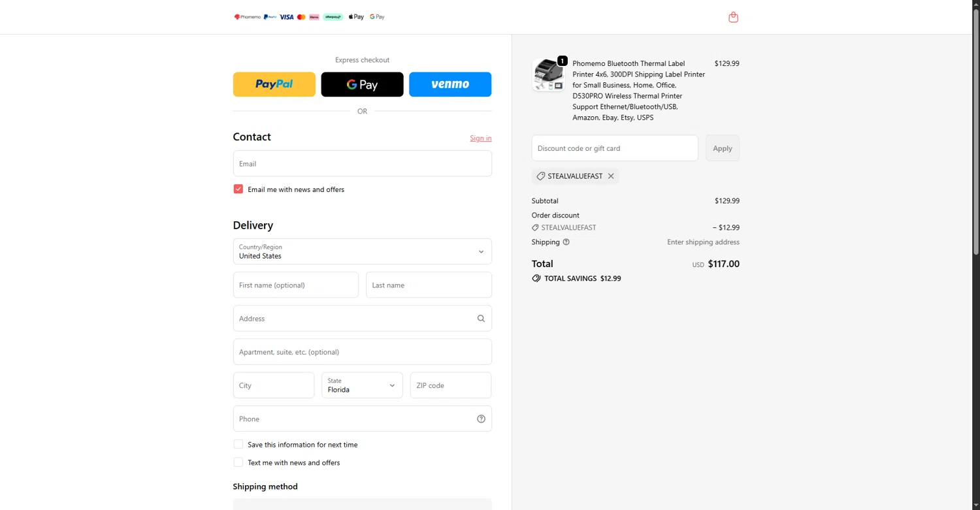Click the help question mark in Phone field
This screenshot has width=980, height=510.
pos(481,419)
